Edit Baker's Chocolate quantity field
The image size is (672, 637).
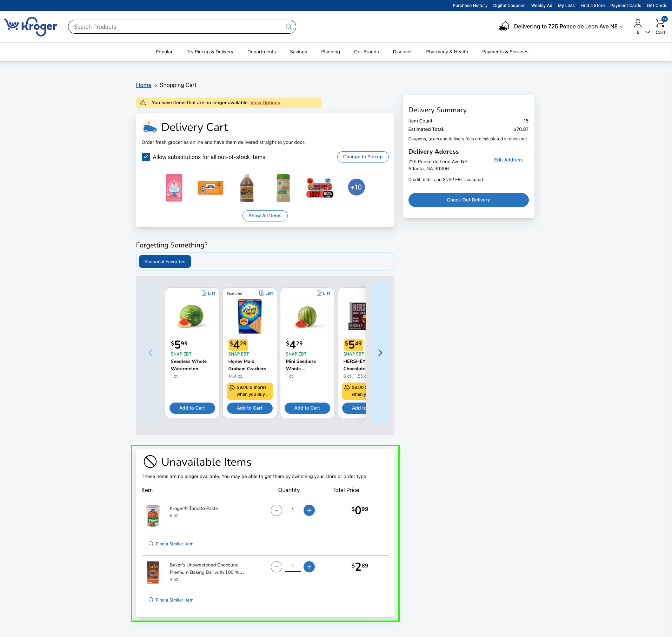pyautogui.click(x=293, y=567)
